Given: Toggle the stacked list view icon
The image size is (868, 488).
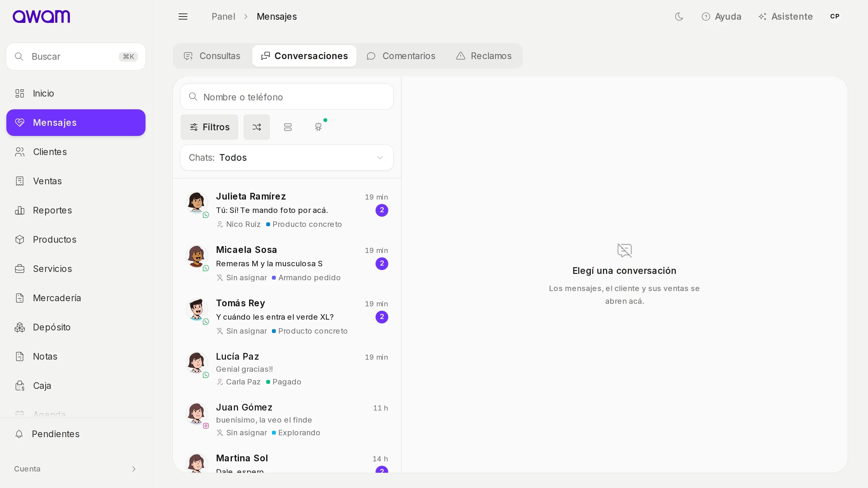Looking at the screenshot, I should (288, 127).
